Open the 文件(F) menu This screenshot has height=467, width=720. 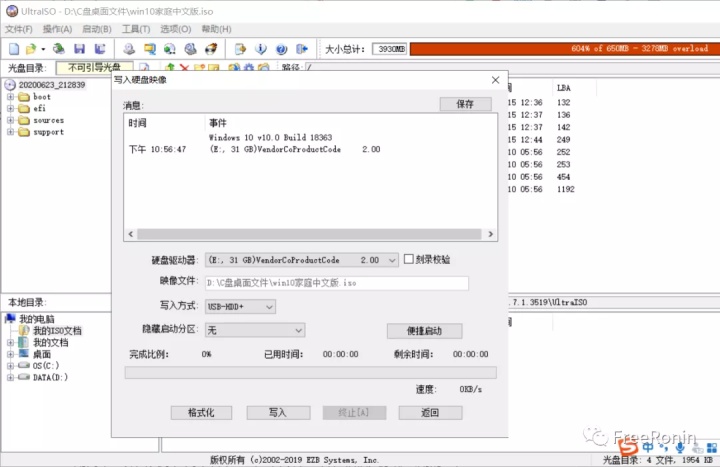click(18, 29)
